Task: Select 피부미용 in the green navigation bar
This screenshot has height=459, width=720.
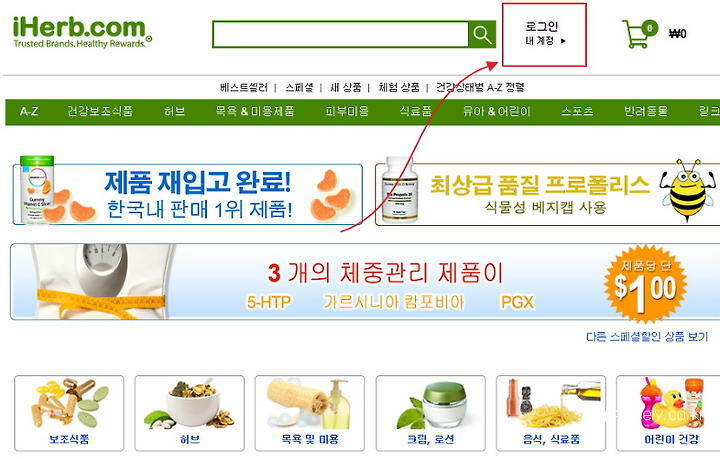Action: pos(347,111)
